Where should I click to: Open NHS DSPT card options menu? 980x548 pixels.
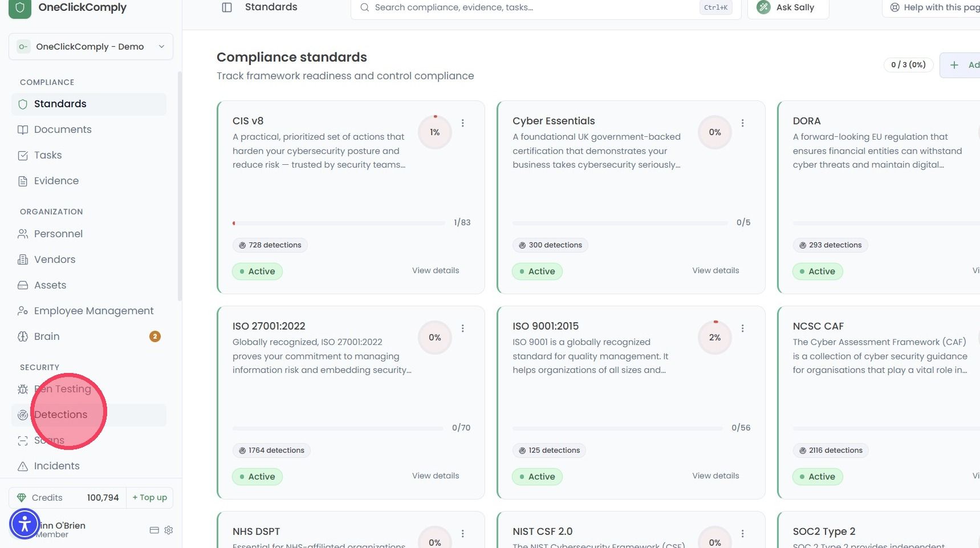463,533
